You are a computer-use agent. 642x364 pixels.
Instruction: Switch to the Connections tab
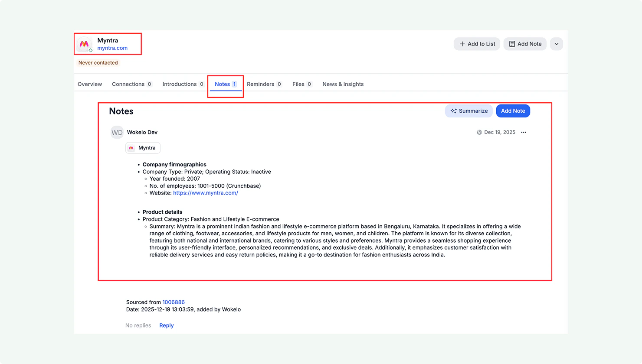coord(132,84)
